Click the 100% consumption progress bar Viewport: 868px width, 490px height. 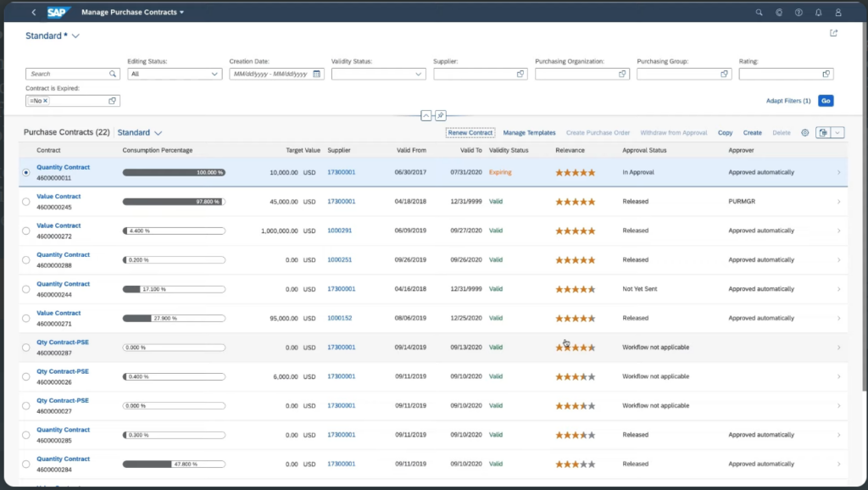tap(174, 172)
